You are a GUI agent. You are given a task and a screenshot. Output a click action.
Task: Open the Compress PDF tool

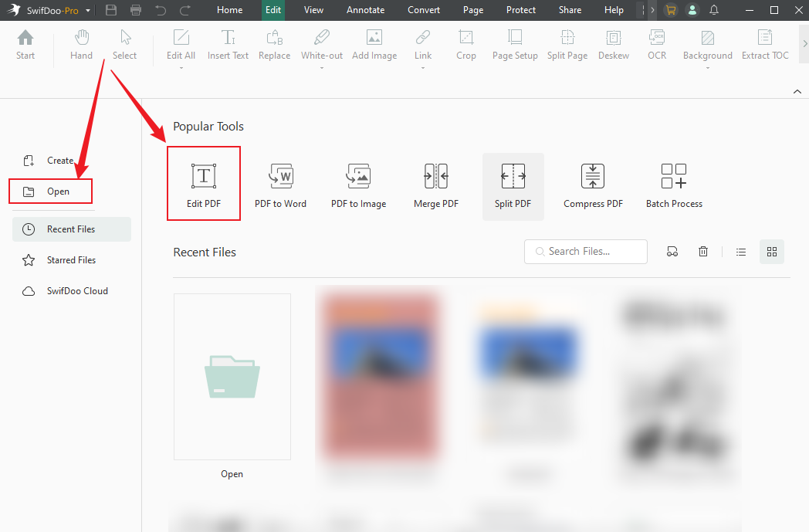click(593, 183)
